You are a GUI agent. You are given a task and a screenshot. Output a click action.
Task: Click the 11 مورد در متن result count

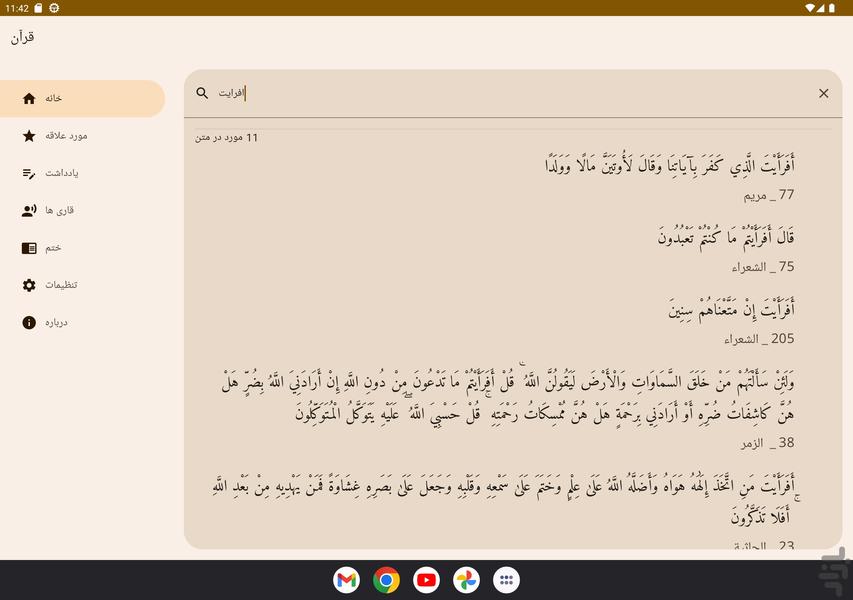click(x=226, y=138)
